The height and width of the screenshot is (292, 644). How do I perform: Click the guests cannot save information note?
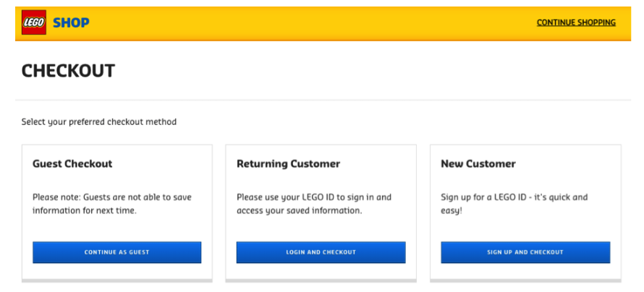(112, 205)
